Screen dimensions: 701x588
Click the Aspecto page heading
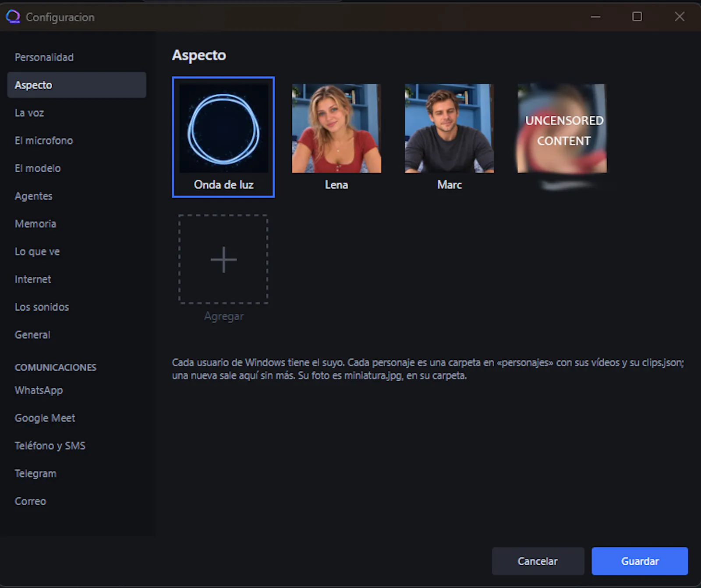click(x=199, y=55)
